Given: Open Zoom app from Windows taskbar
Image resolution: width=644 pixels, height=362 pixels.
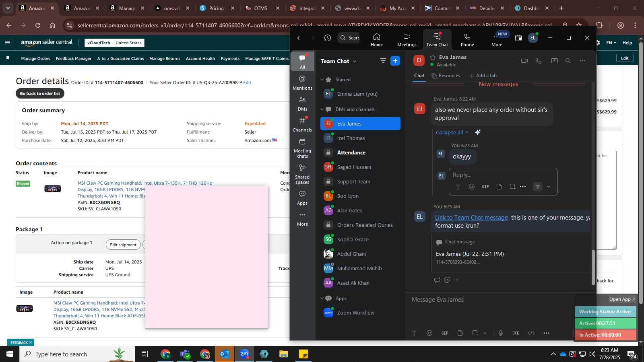Looking at the screenshot, I should point(244,354).
